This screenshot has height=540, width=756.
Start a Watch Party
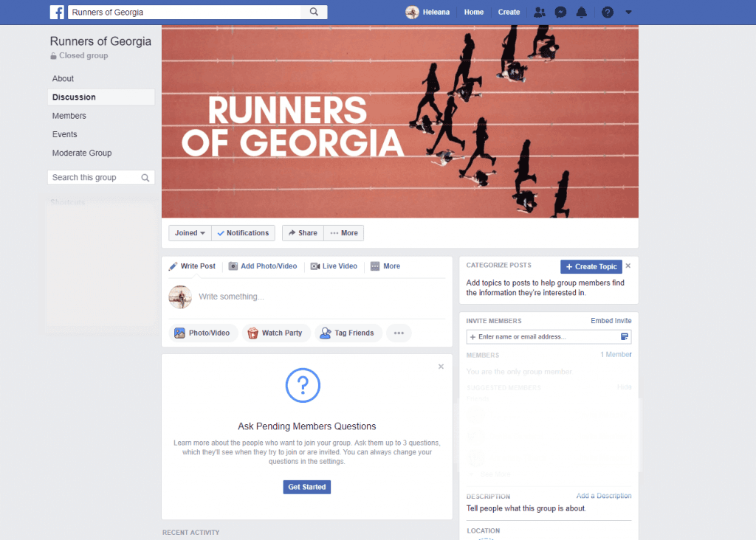point(276,333)
